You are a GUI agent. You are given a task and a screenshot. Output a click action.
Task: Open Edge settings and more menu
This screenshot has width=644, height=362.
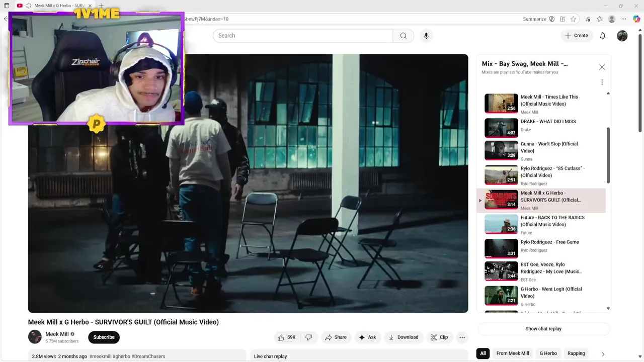pos(624,19)
